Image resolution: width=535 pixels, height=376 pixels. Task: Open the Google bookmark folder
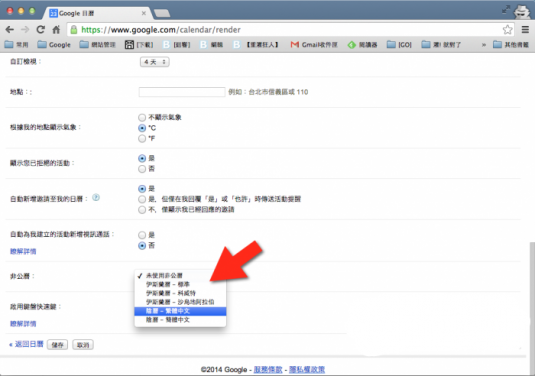pyautogui.click(x=54, y=45)
